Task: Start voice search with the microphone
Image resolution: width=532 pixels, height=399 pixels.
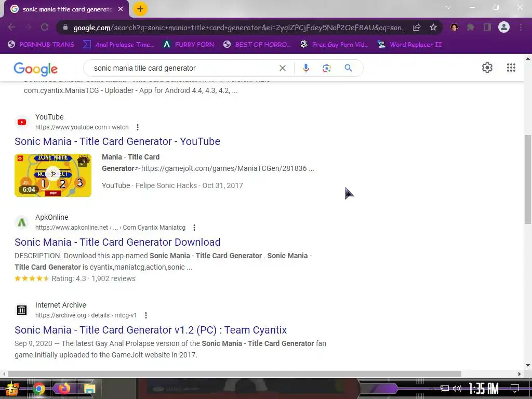Action: coord(305,68)
